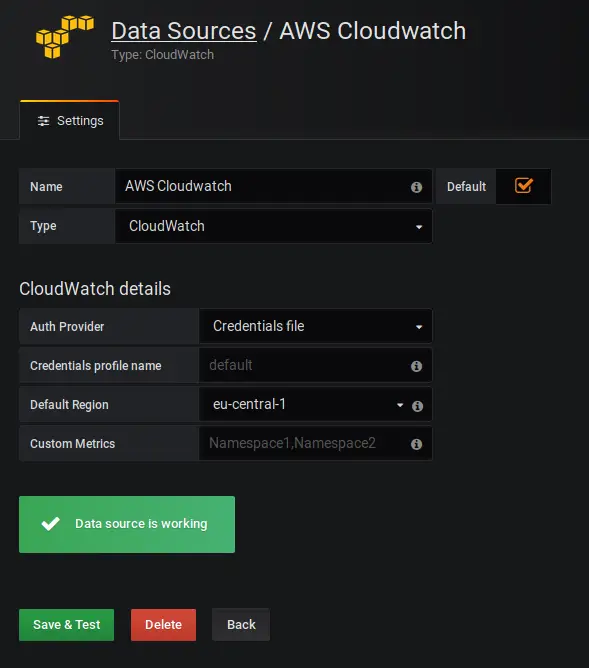589x668 pixels.
Task: Click the red Delete button
Action: 164,625
